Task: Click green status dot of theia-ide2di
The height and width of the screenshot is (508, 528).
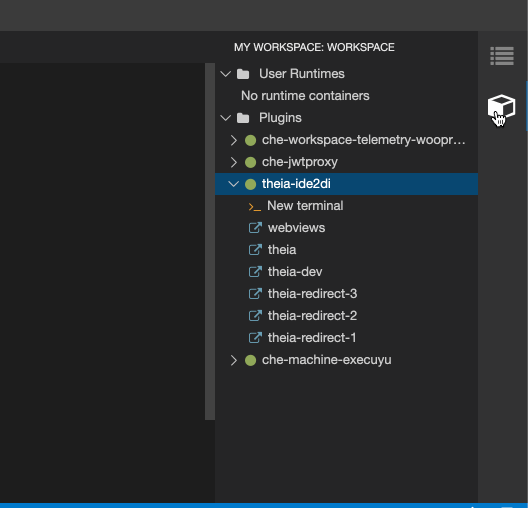Action: [251, 184]
